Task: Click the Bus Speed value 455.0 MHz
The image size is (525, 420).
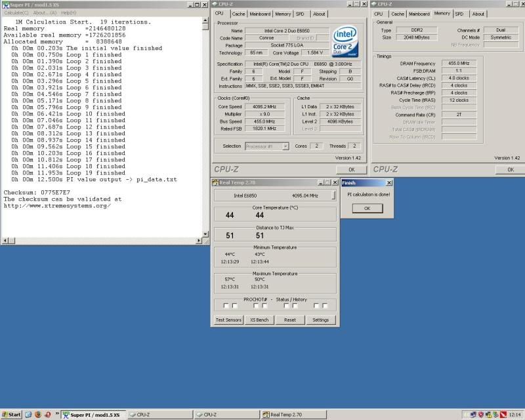Action: click(264, 121)
